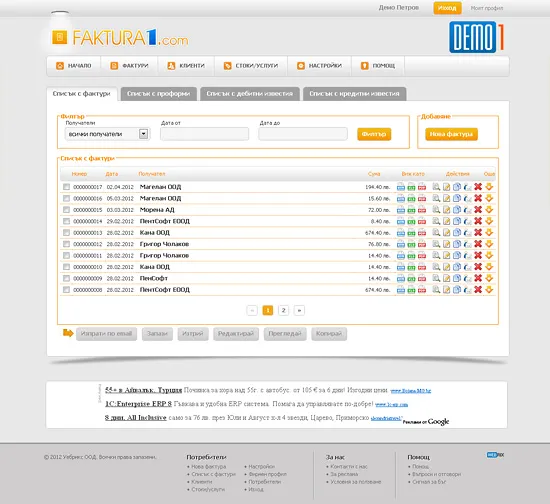Copy invoice 0000000011 using duplicate icon
550x504 pixels.
(x=457, y=256)
